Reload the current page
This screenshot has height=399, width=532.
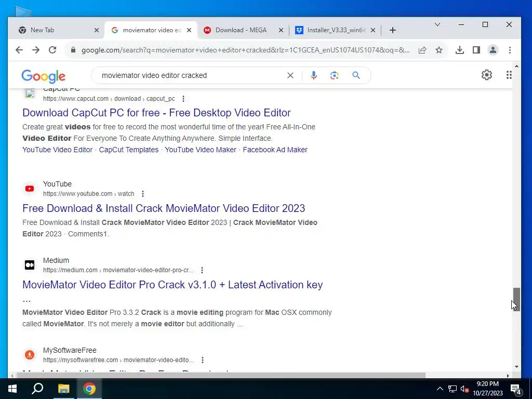click(x=52, y=50)
